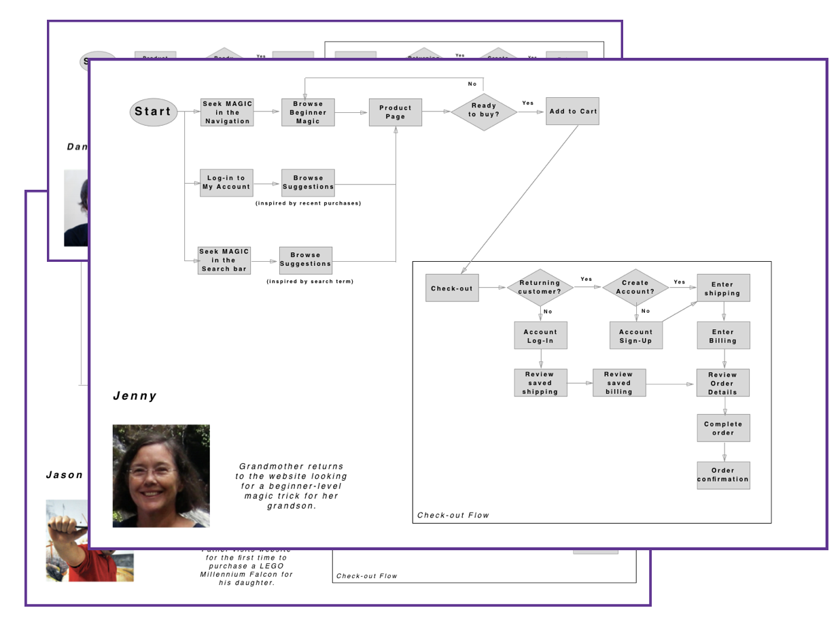Click the Review saved billing box
This screenshot has width=840, height=623.
(619, 383)
